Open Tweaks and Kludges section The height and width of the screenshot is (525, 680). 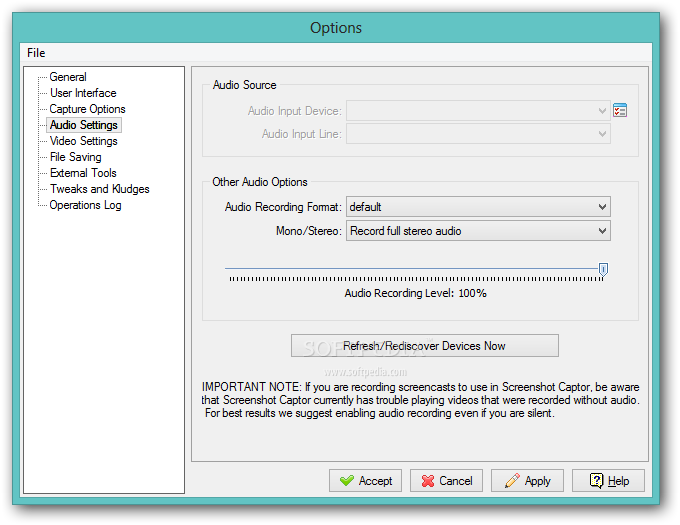pos(99,189)
